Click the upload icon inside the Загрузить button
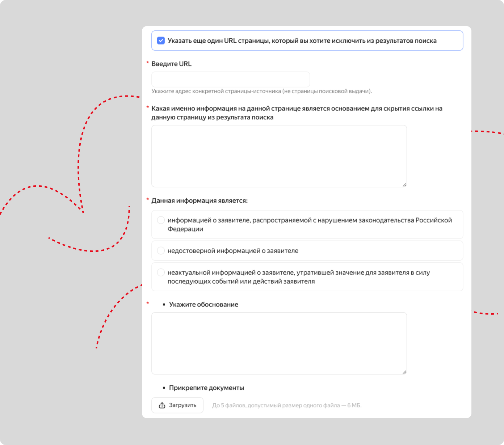 [x=162, y=405]
